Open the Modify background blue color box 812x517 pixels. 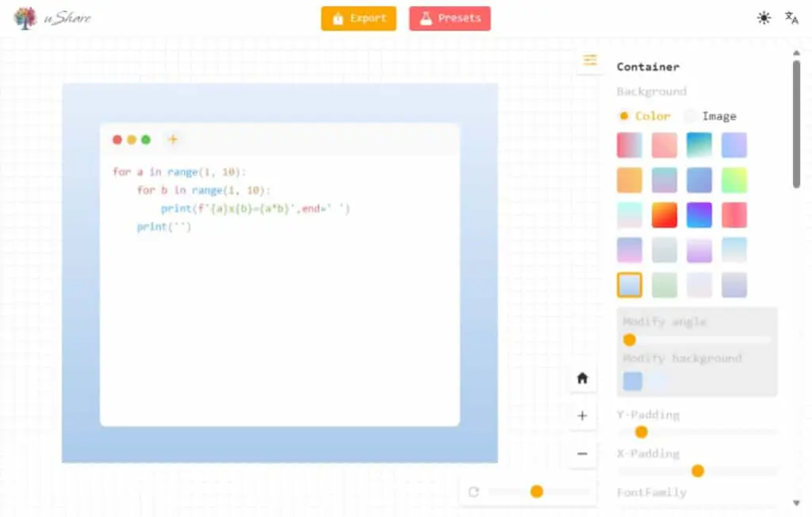point(632,381)
